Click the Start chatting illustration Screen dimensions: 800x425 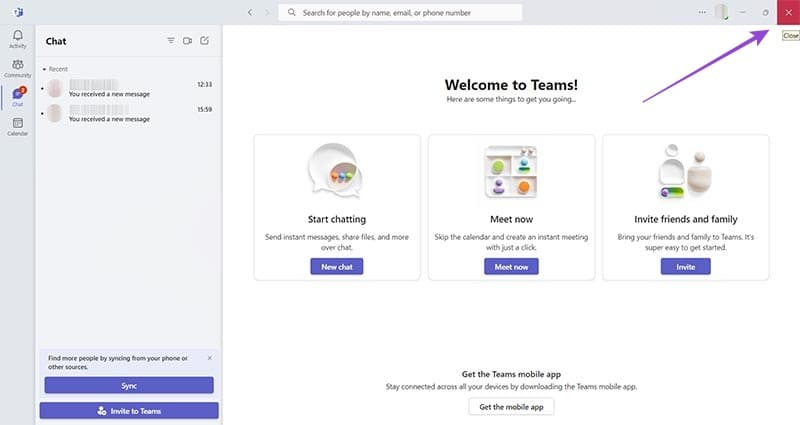point(336,171)
